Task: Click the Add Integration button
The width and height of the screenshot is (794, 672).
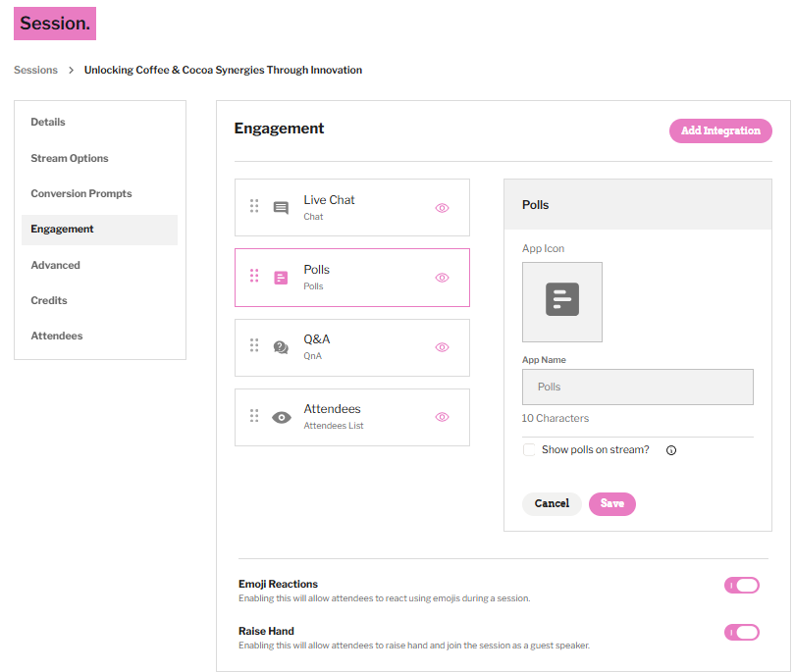Action: pyautogui.click(x=720, y=131)
